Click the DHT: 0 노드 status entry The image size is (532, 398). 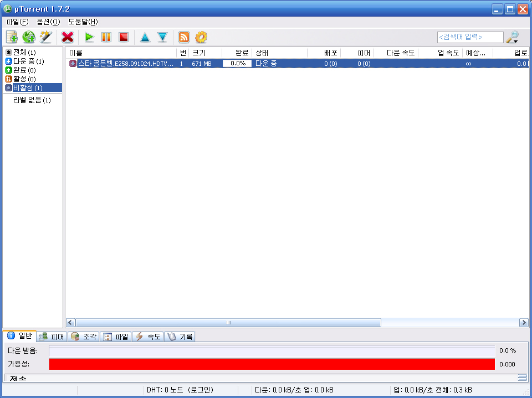tap(180, 390)
